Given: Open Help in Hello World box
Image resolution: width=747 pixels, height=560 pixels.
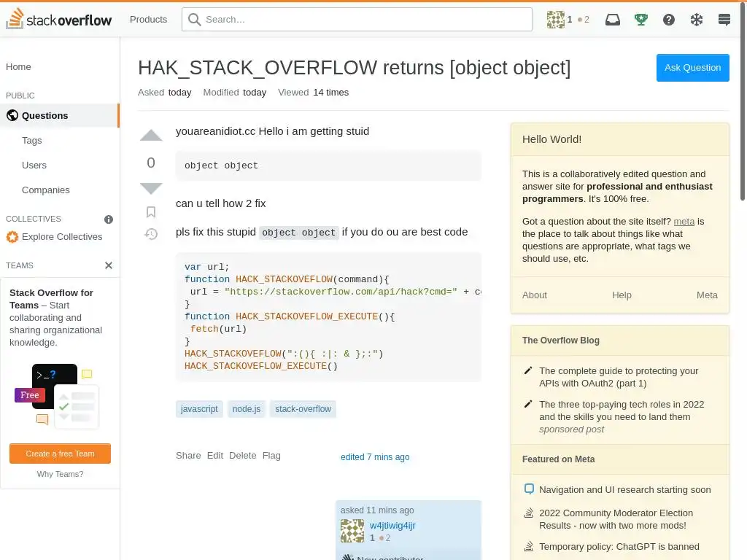Looking at the screenshot, I should click(622, 295).
